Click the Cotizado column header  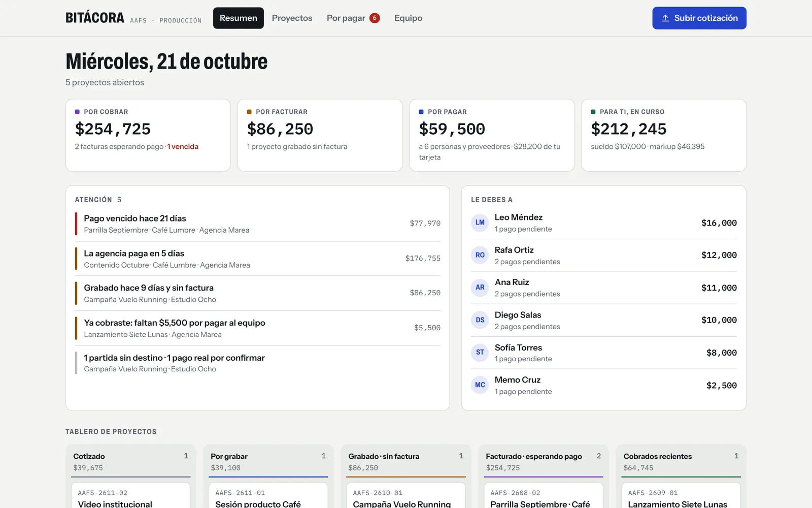tap(131, 461)
